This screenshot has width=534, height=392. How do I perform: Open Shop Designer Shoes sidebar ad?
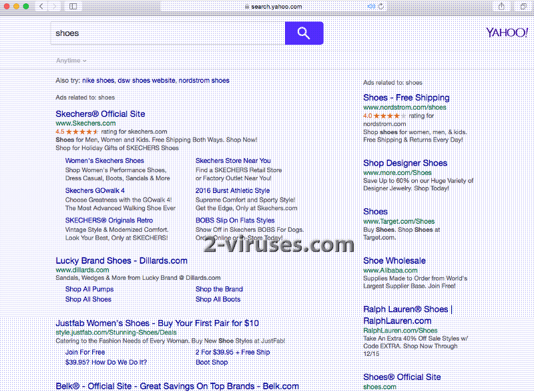[405, 163]
